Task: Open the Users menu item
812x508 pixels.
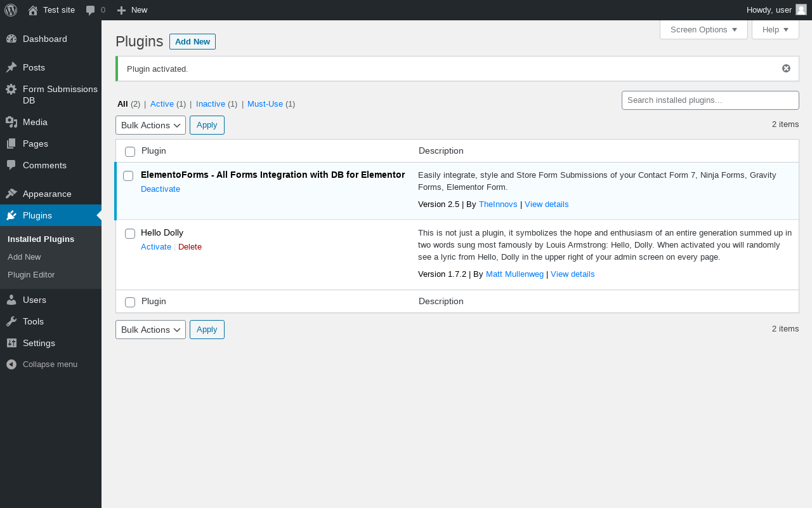Action: tap(51, 300)
